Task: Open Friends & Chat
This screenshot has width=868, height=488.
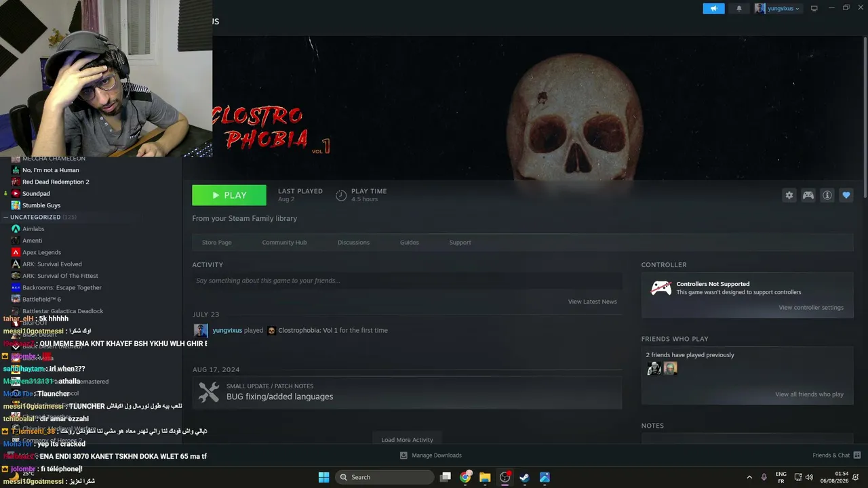Action: click(x=837, y=455)
